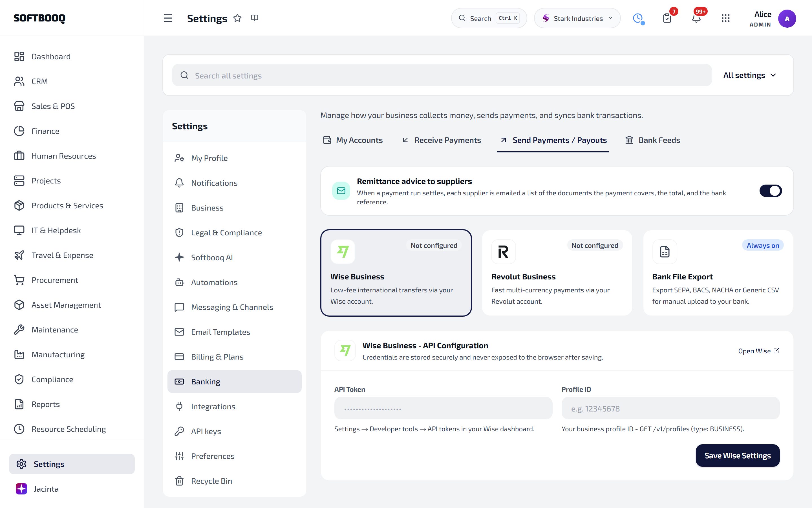Open My Profile settings section

tap(235, 158)
